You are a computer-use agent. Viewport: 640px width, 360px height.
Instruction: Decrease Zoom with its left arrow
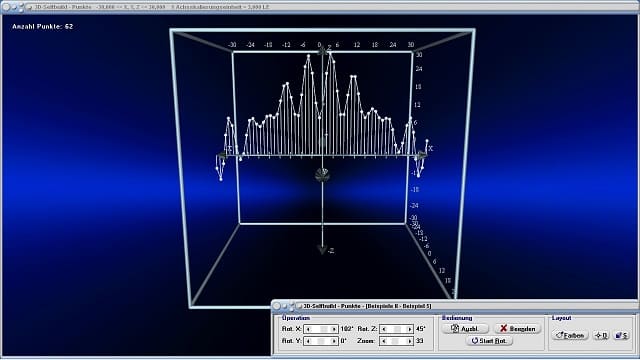point(384,341)
